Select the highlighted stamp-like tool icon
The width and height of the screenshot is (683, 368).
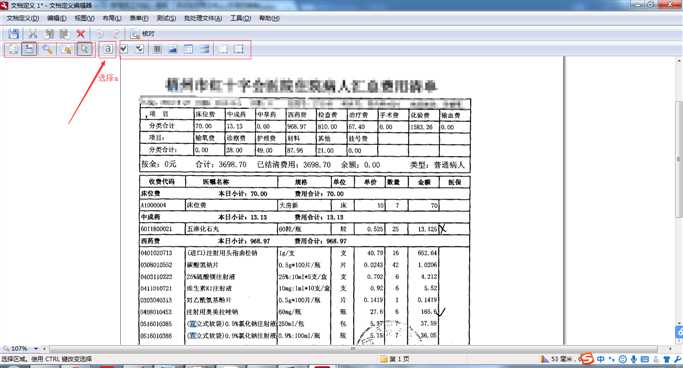point(29,49)
